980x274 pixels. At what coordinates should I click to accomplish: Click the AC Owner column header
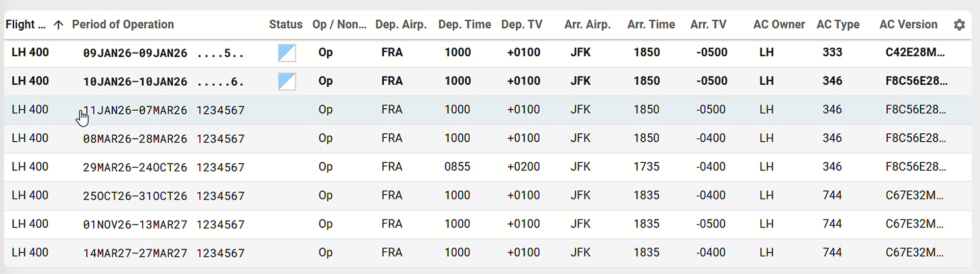pyautogui.click(x=779, y=25)
